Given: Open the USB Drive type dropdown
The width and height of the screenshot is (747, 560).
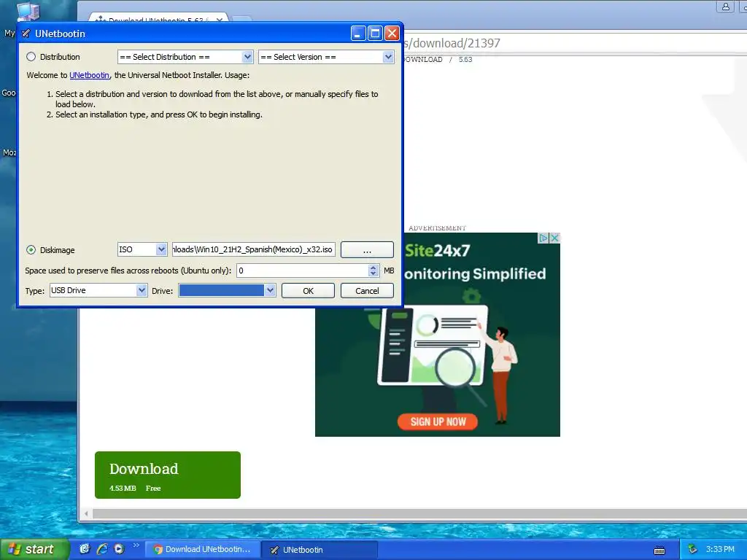Looking at the screenshot, I should pos(98,290).
